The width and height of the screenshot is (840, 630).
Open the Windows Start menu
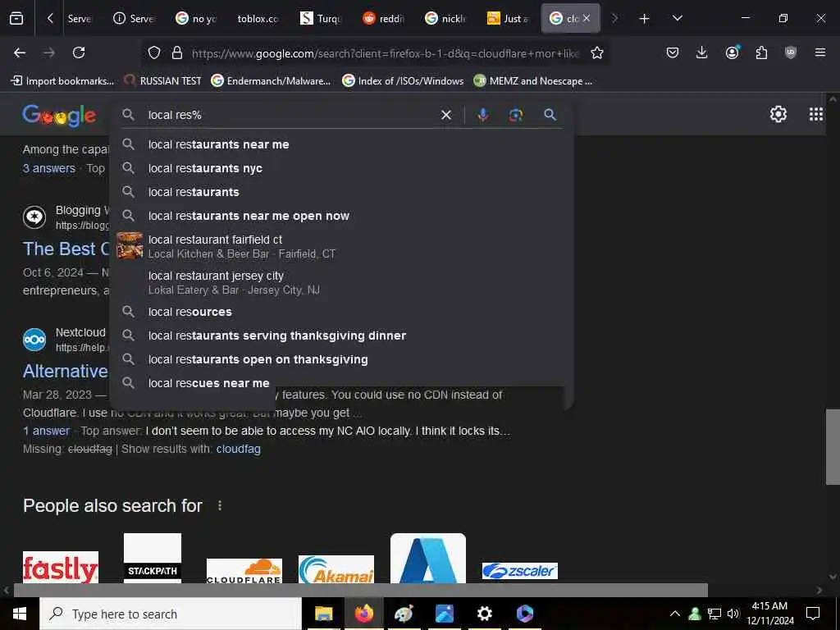20,614
